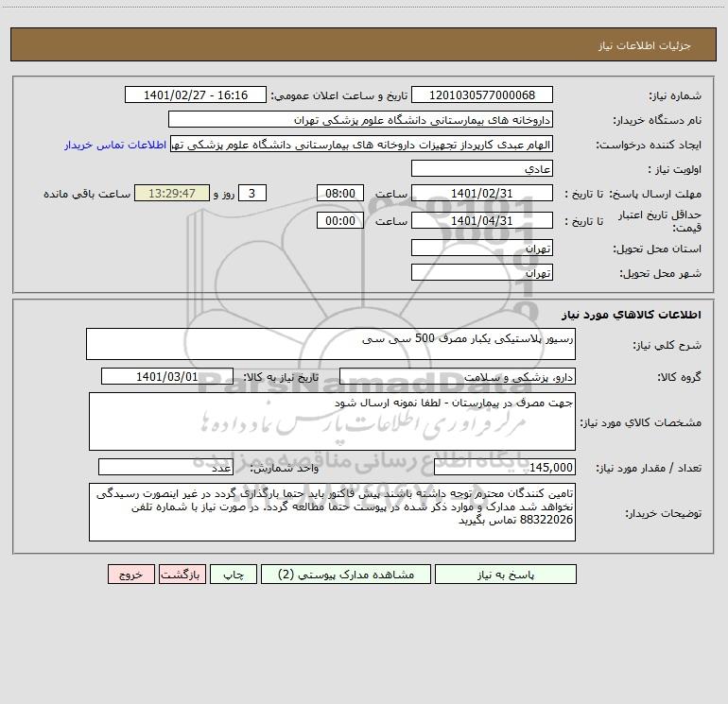Click section title 'اطلاعات کالاهای مورد نیاز'
The image size is (728, 704).
(x=632, y=315)
